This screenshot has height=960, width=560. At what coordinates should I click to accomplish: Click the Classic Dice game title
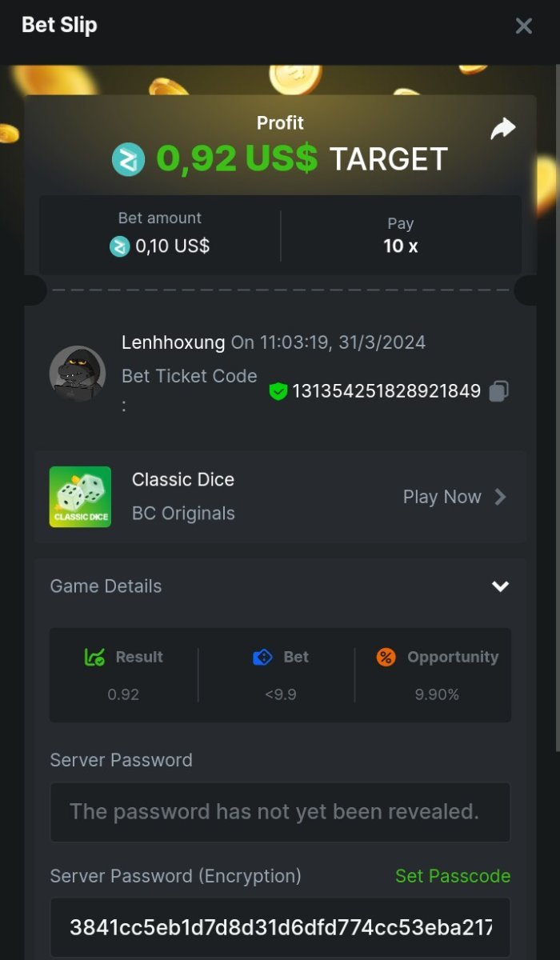[x=183, y=479]
